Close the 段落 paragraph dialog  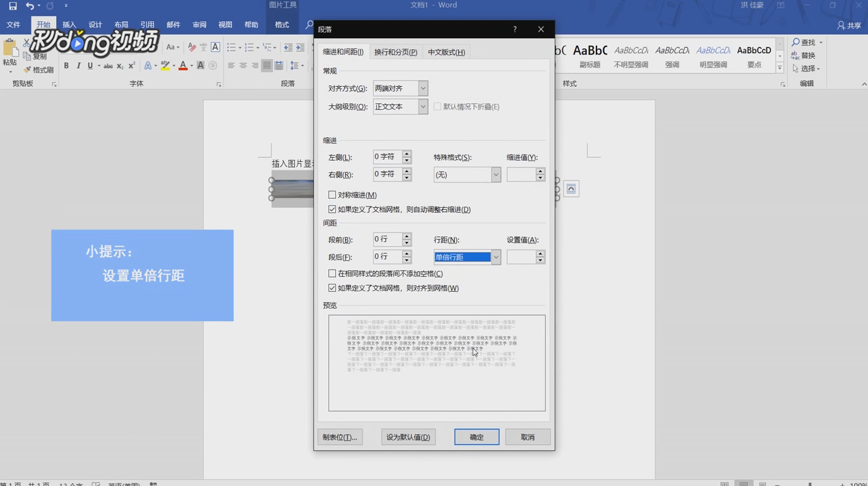pyautogui.click(x=541, y=29)
